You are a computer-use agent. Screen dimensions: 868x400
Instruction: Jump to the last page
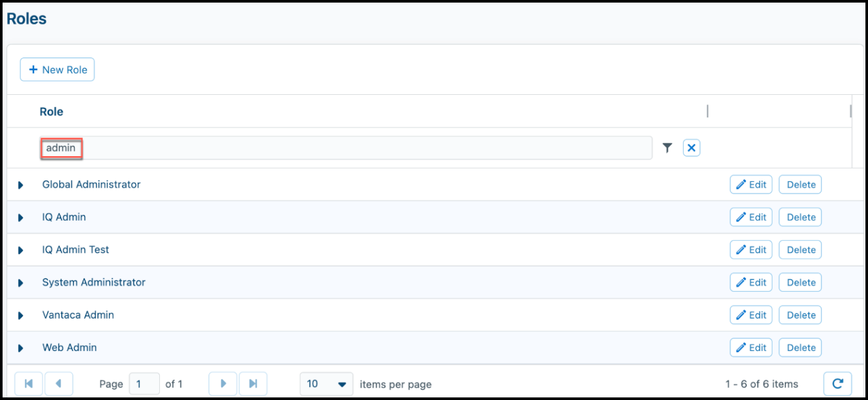tap(253, 384)
